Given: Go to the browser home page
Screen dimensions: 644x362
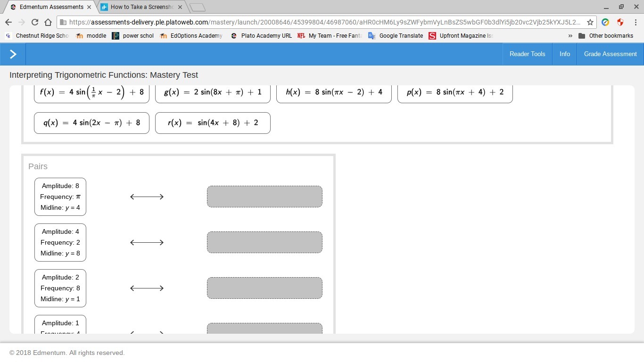Looking at the screenshot, I should pyautogui.click(x=48, y=22).
